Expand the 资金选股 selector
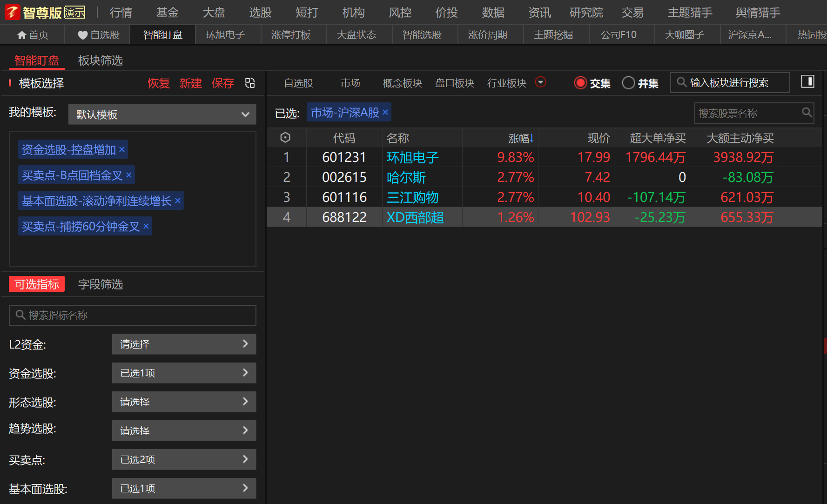 [x=184, y=373]
